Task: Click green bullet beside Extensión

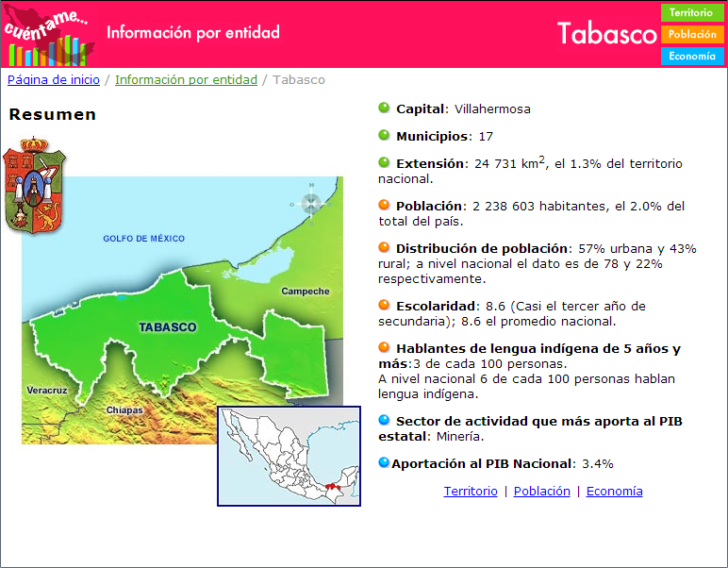Action: tap(384, 162)
